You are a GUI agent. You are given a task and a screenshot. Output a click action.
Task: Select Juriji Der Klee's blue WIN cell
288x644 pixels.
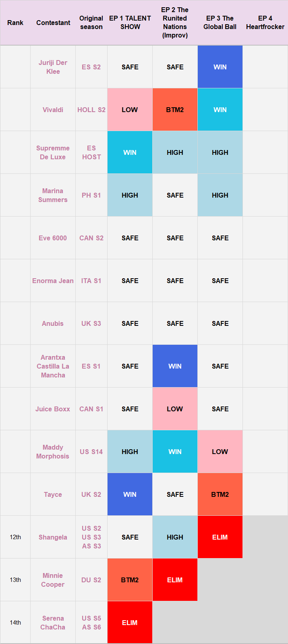click(220, 67)
